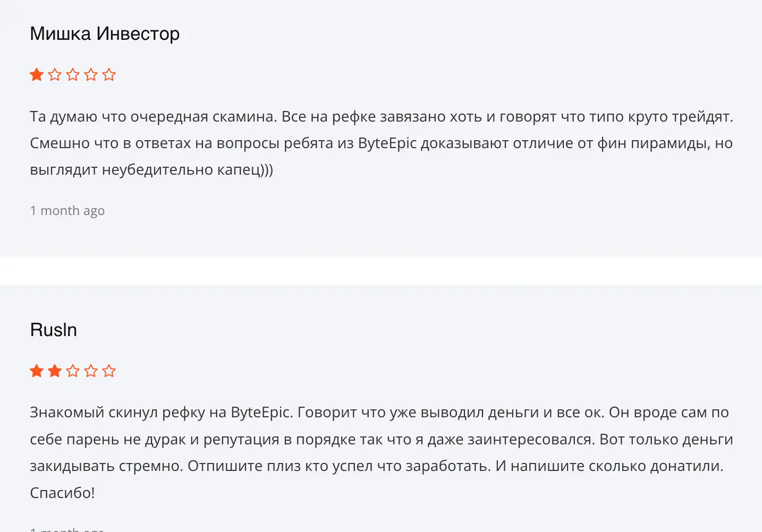
Task: Open the reviewer profile Rusln
Action: [x=53, y=330]
